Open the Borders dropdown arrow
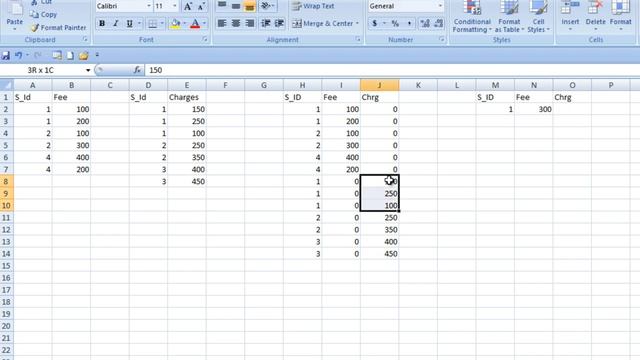This screenshot has width=640, height=360. pos(162,23)
